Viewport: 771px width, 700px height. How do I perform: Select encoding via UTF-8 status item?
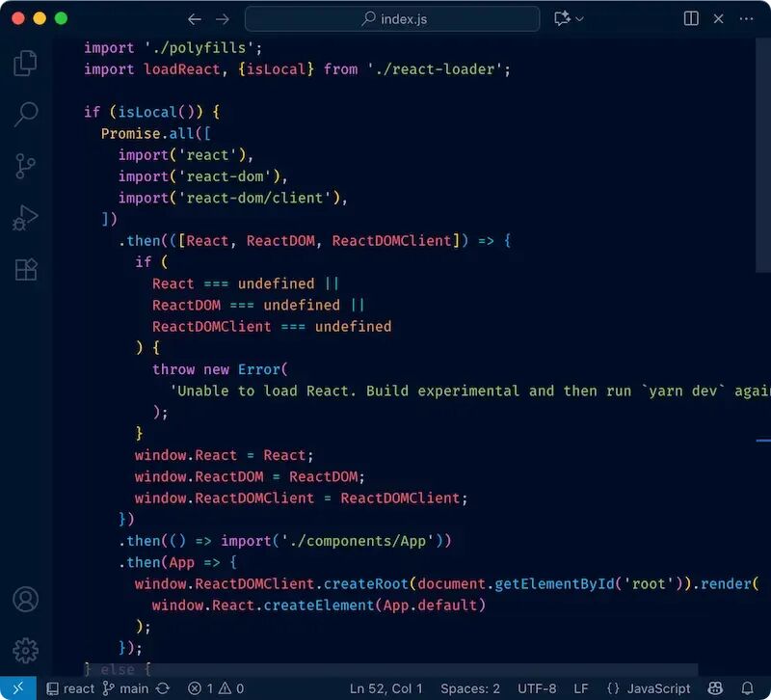coord(537,688)
